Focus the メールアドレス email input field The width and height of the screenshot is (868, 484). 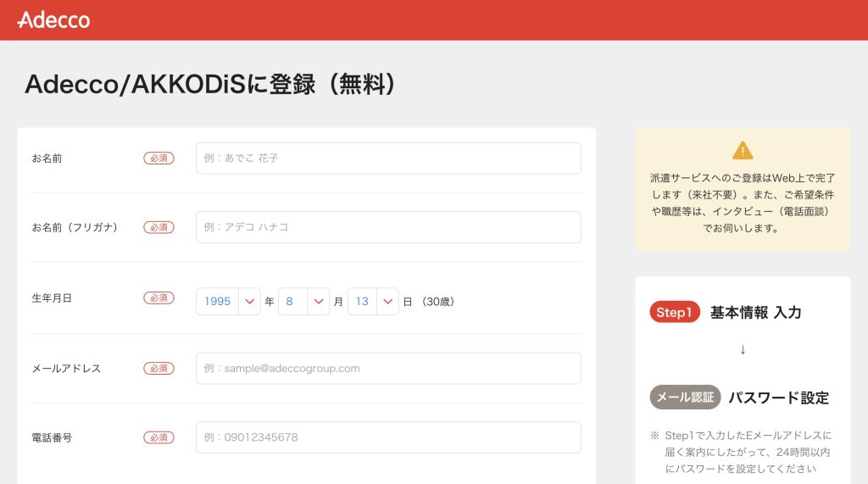[x=388, y=368]
